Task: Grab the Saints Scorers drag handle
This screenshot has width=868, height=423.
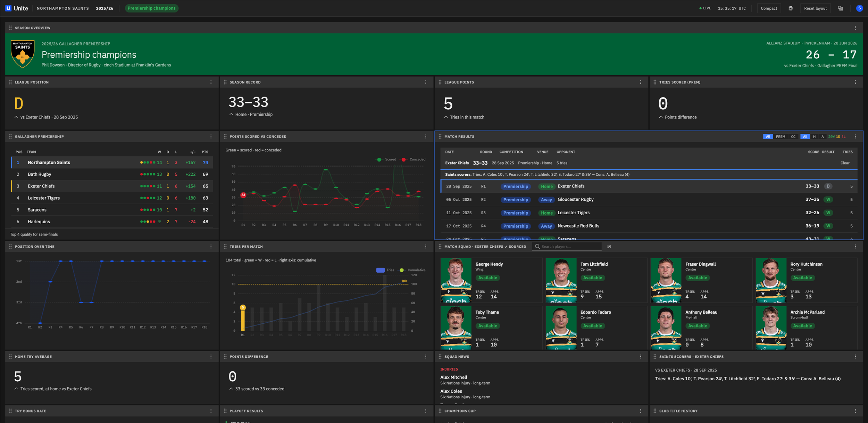Action: pos(655,357)
